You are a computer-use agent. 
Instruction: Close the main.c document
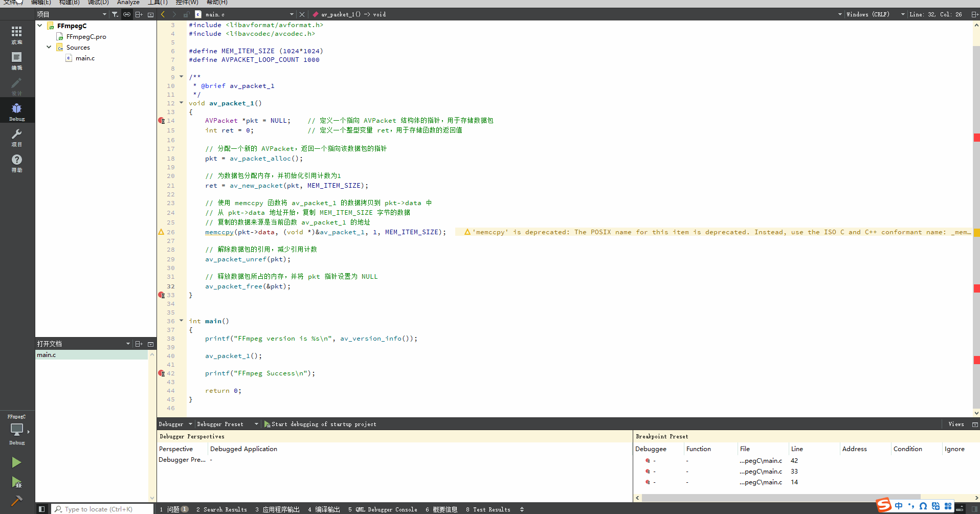tap(302, 14)
